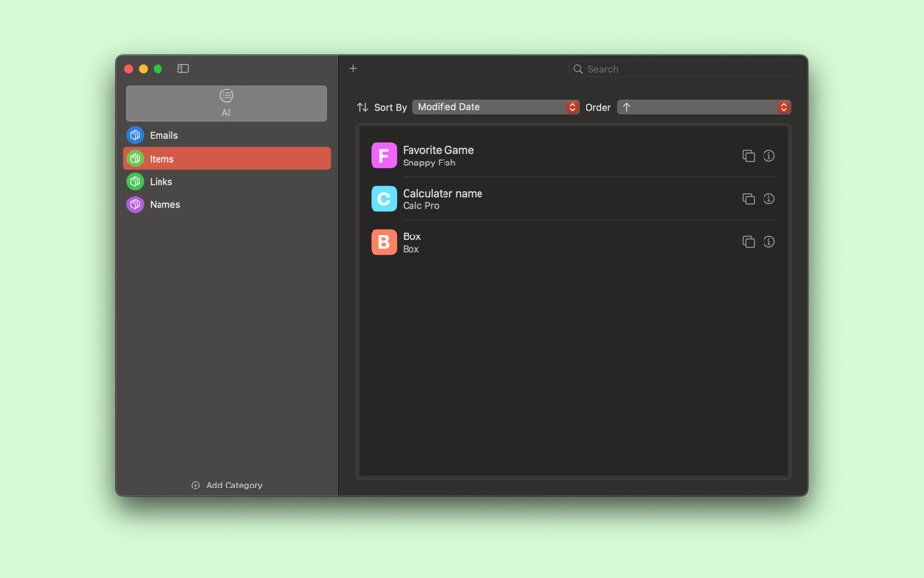
Task: Click the orange B item icon
Action: (383, 242)
